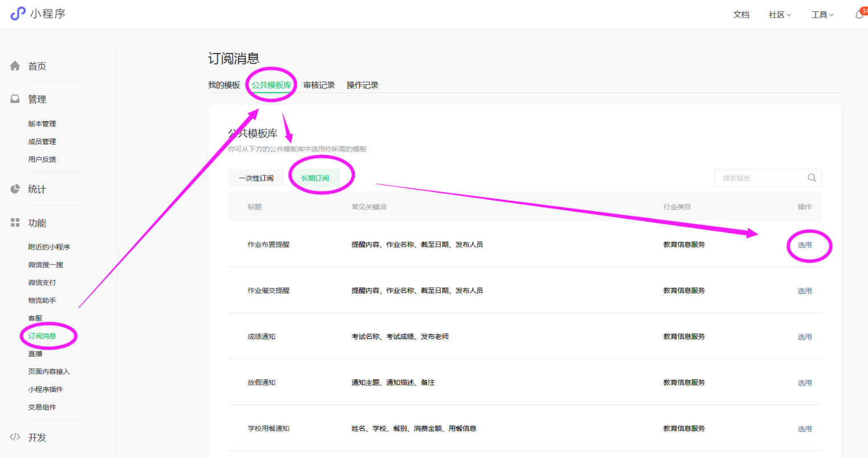Expand the 社区 dropdown
868x458 pixels.
[779, 15]
